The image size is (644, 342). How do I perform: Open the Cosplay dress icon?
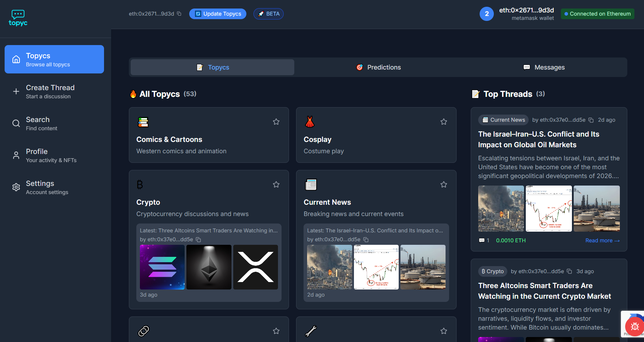point(310,122)
